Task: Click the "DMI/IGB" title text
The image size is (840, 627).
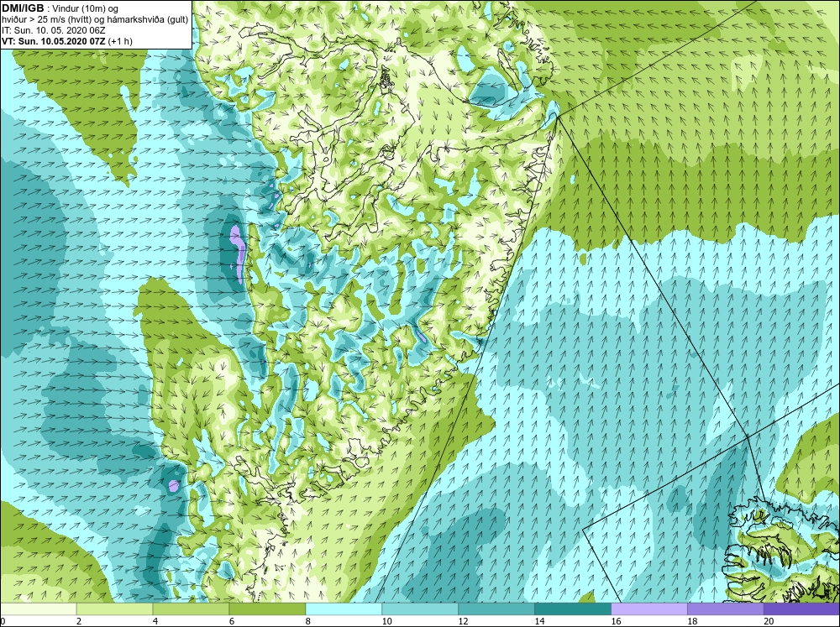Action: pyautogui.click(x=23, y=8)
